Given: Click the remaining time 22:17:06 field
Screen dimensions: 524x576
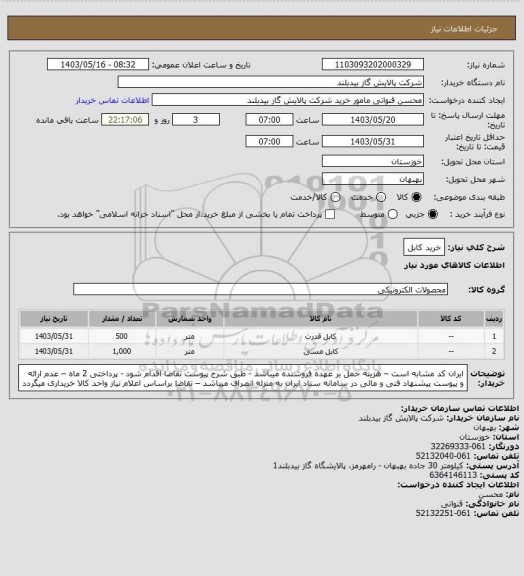Looking at the screenshot, I should tap(125, 120).
